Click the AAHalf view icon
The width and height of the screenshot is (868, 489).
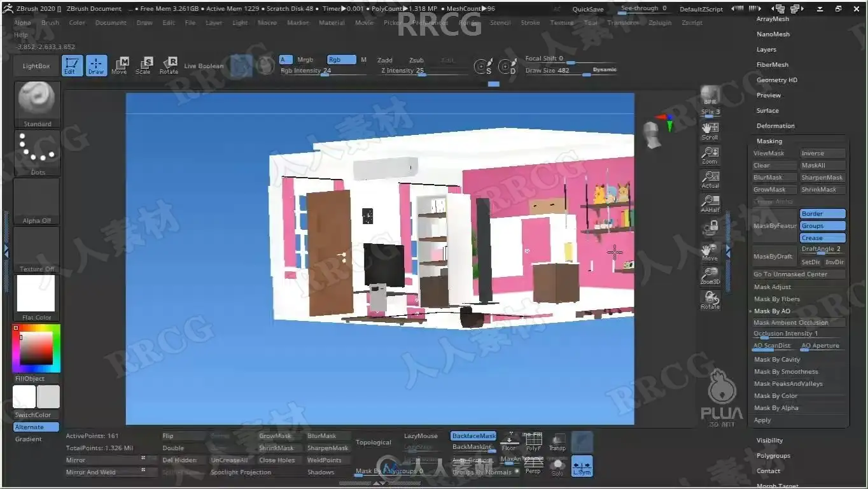coord(710,203)
